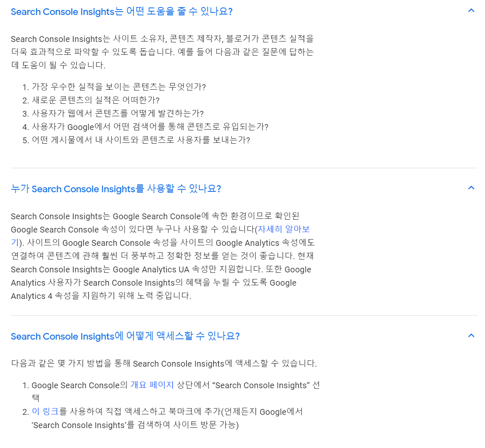Open the '자세히 알아보' link
This screenshot has height=448, width=485.
284,229
